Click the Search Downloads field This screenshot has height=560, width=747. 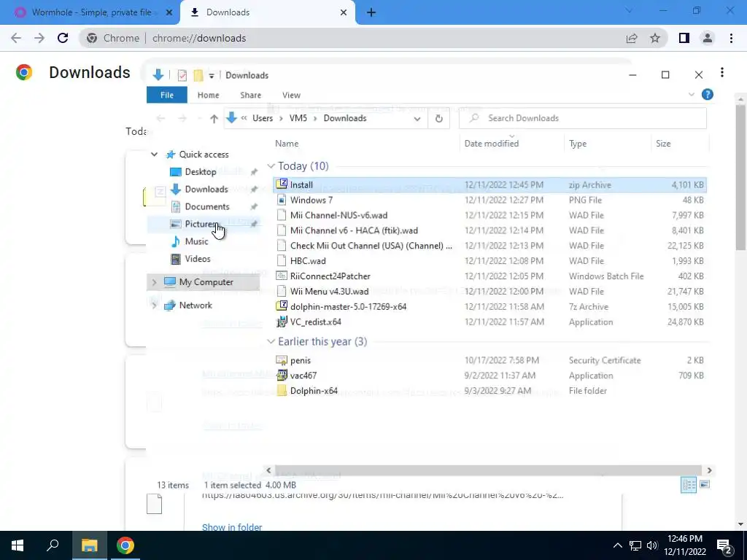point(582,119)
